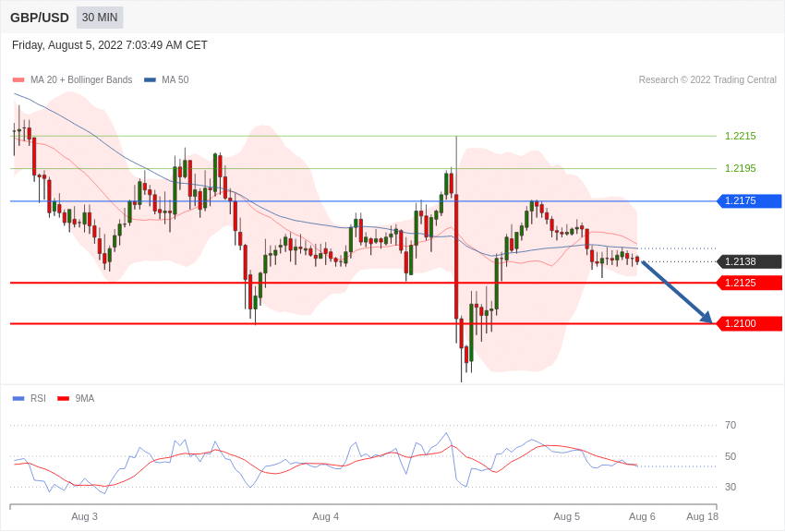The height and width of the screenshot is (532, 785).
Task: Click the Aug 5 date axis label
Action: [x=567, y=516]
